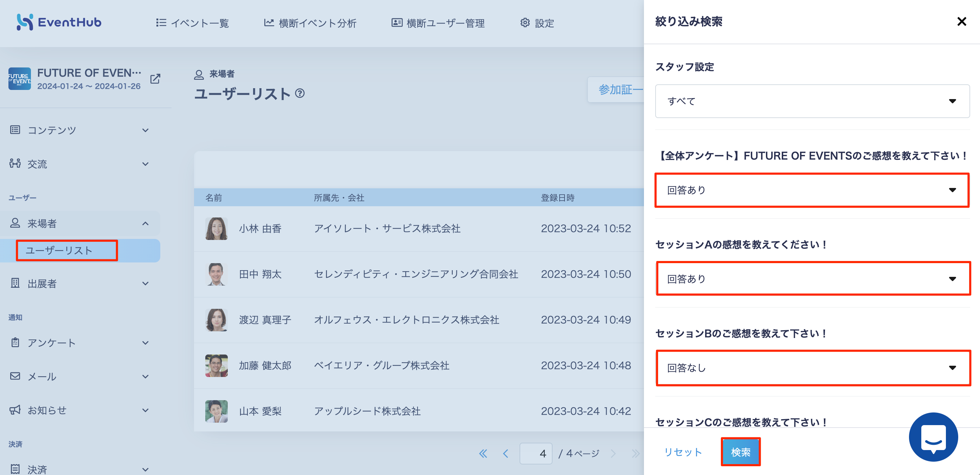
Task: Click the EventHub logo
Action: click(x=59, y=22)
